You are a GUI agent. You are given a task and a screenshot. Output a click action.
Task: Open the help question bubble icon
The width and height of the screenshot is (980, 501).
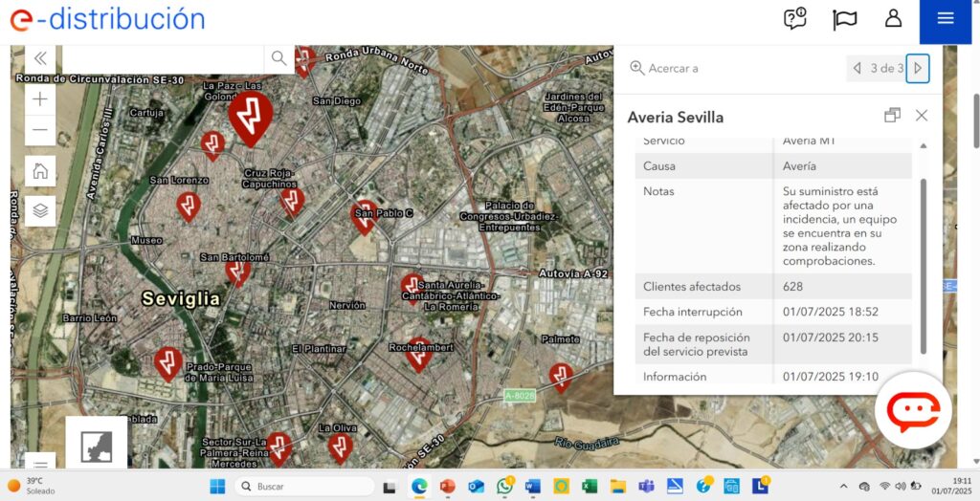pos(795,19)
